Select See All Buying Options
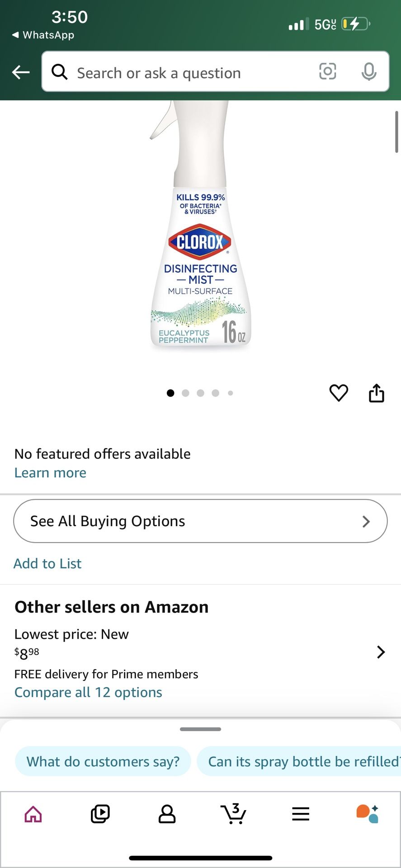 point(200,521)
